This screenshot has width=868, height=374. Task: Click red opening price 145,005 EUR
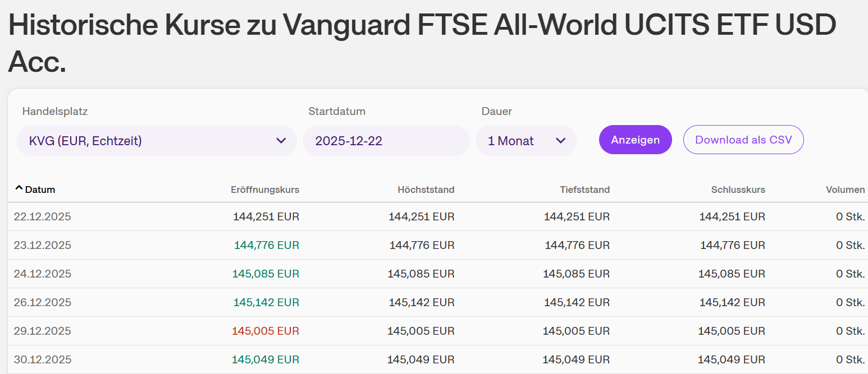pos(266,331)
